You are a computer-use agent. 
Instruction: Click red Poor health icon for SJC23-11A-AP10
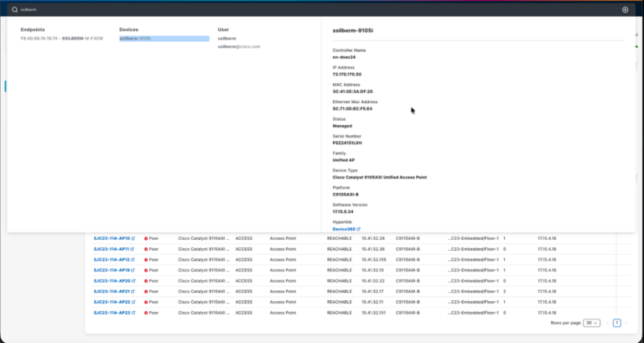tap(146, 239)
